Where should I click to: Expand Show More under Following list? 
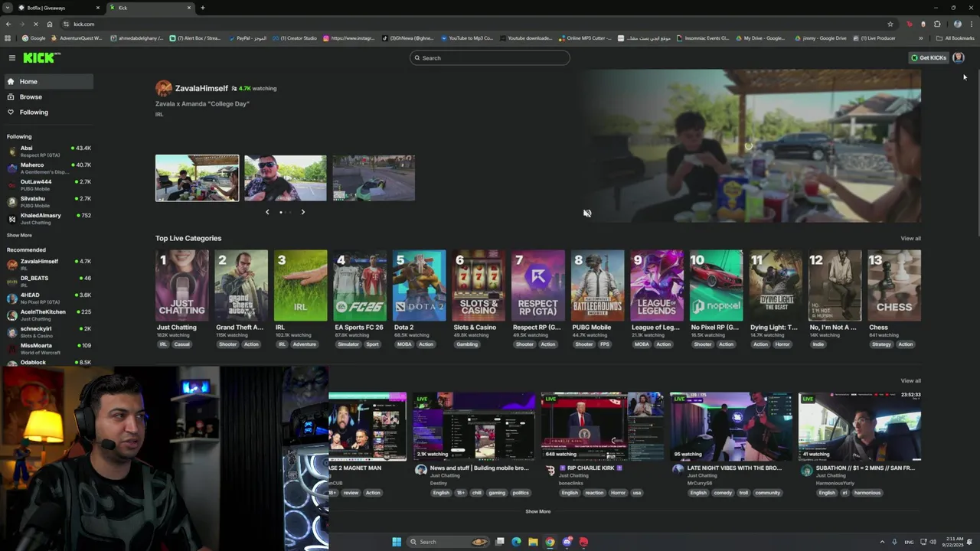tap(19, 236)
